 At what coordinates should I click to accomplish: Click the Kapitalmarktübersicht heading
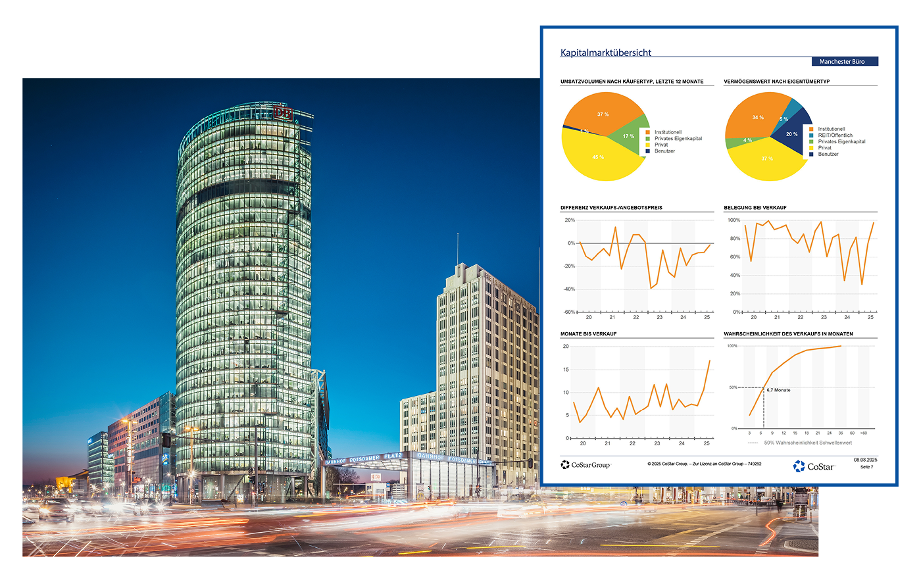click(605, 53)
